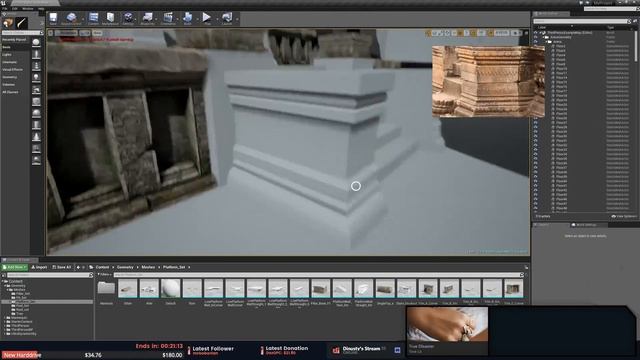Click the Add New button

[x=15, y=267]
